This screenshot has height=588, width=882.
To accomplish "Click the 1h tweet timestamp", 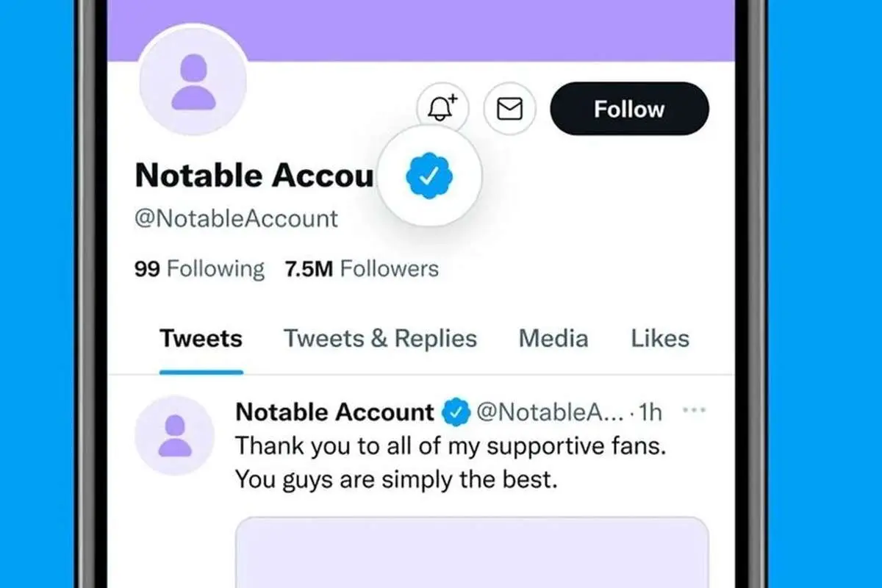I will 650,413.
